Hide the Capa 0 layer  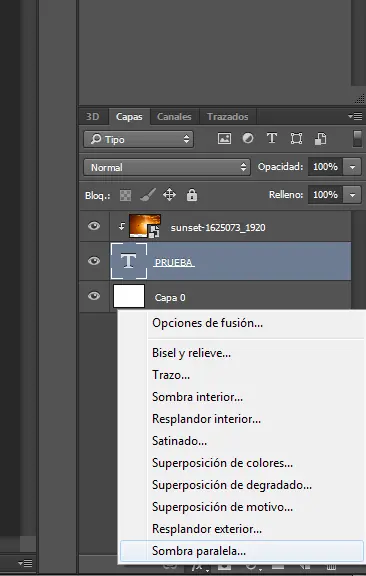[94, 296]
